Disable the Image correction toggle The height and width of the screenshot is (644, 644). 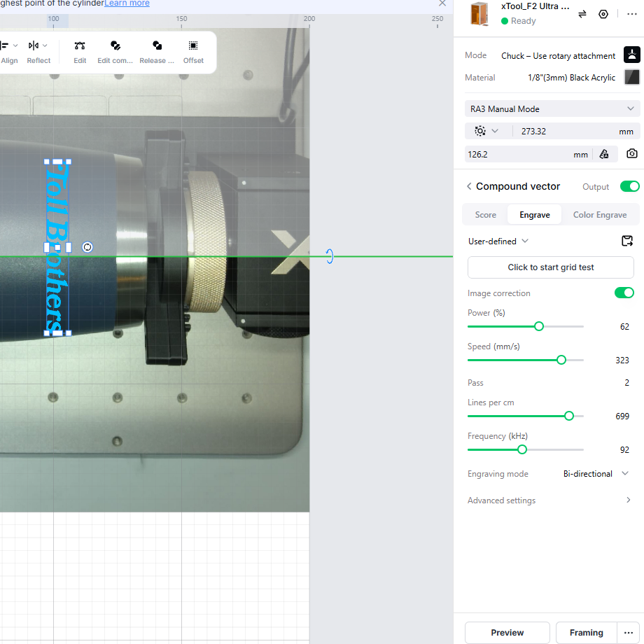(x=624, y=293)
